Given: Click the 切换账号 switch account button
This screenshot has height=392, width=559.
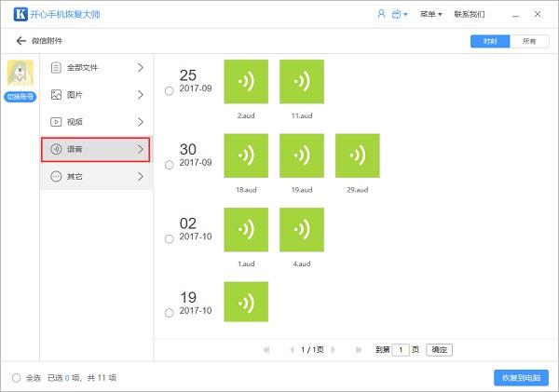Looking at the screenshot, I should click(x=20, y=97).
